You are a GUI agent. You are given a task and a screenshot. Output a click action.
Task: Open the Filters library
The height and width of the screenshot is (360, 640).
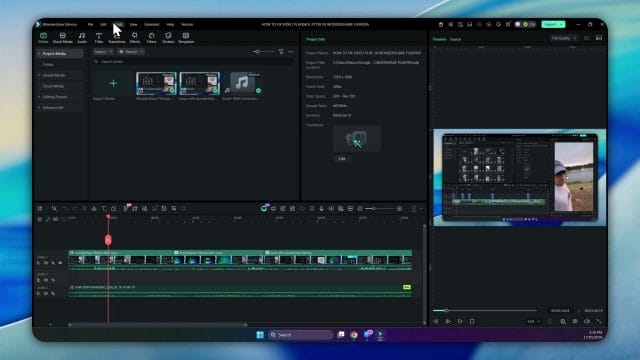click(x=151, y=38)
